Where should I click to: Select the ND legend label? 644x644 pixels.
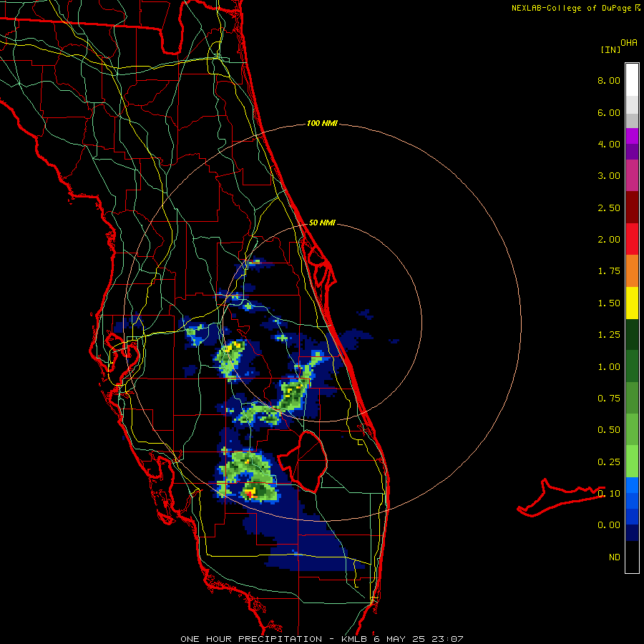coord(615,557)
